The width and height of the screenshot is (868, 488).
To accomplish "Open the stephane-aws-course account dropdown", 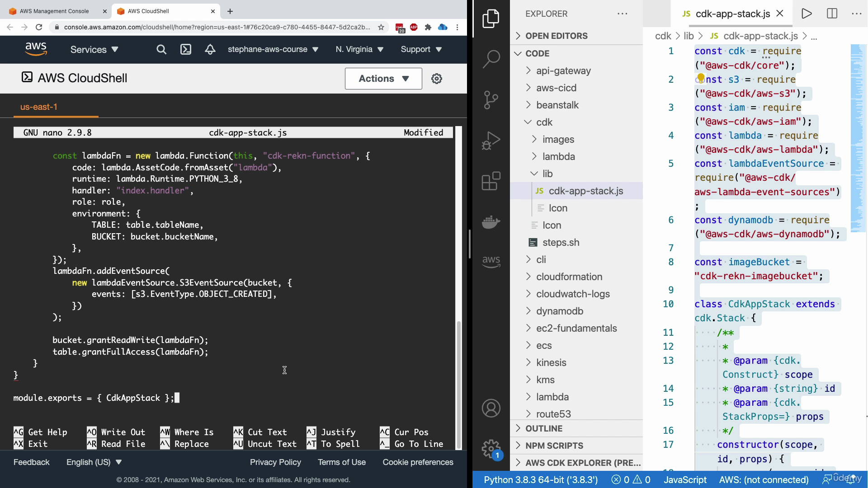I will (273, 49).
